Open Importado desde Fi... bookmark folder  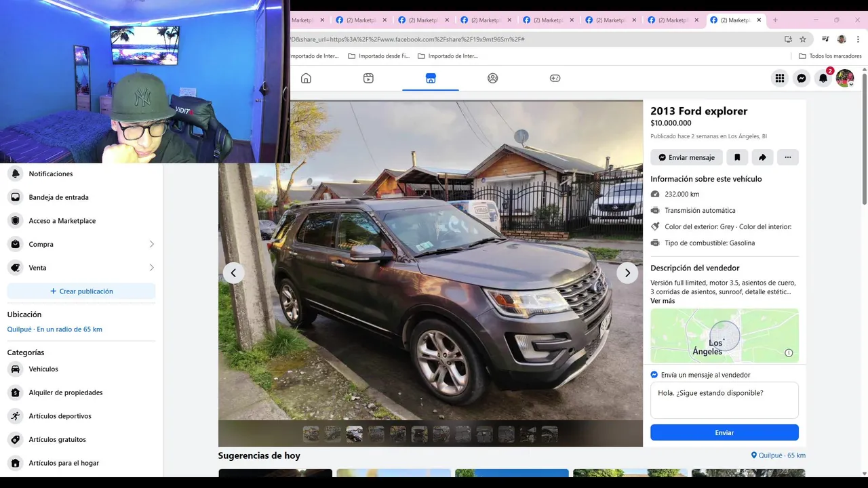[378, 56]
